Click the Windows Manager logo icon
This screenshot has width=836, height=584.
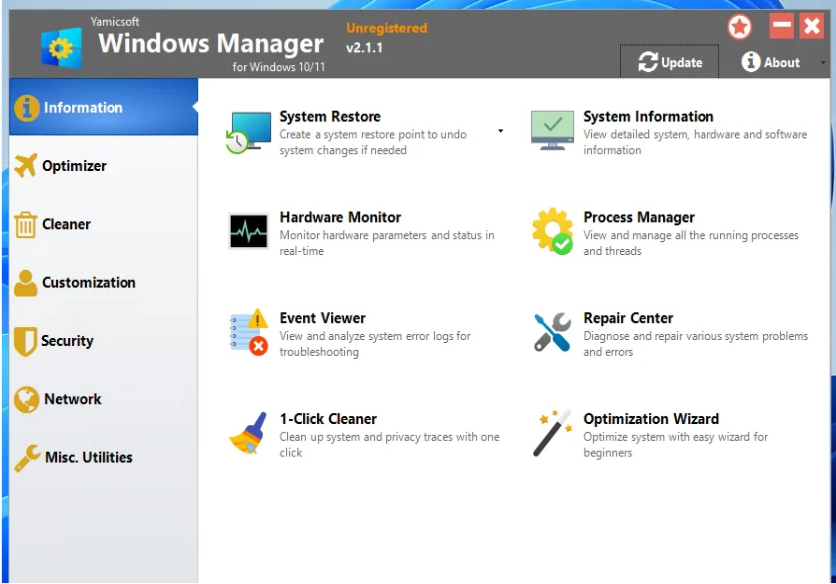(x=62, y=48)
